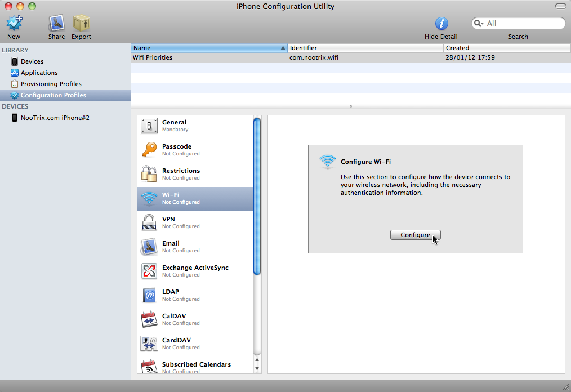Click the Exchange ActiveSync icon

pos(149,271)
